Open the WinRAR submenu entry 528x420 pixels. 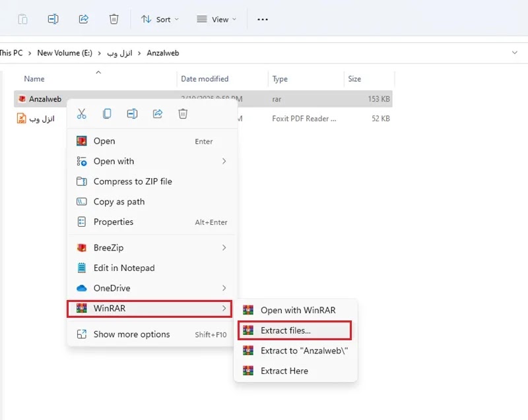150,309
